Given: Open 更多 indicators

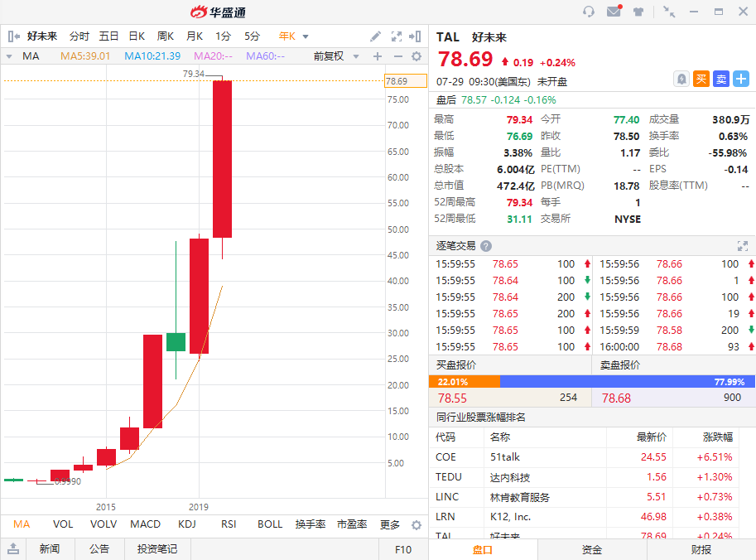Looking at the screenshot, I should tap(389, 524).
